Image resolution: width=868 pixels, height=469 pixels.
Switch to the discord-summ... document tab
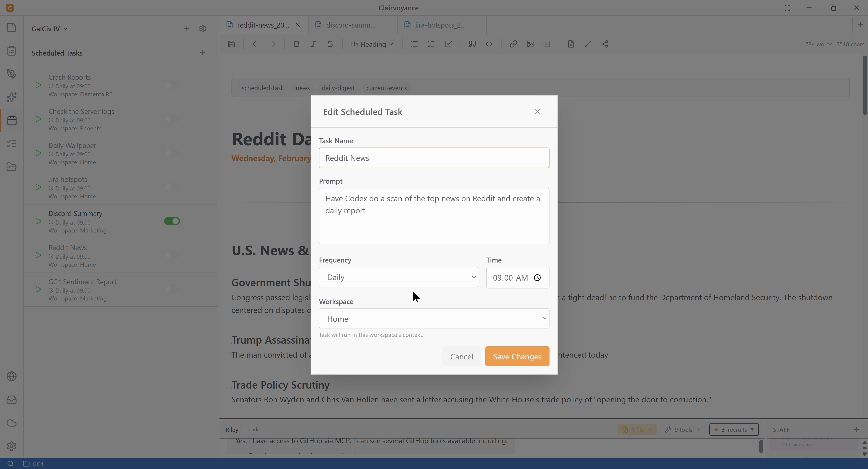(x=350, y=25)
